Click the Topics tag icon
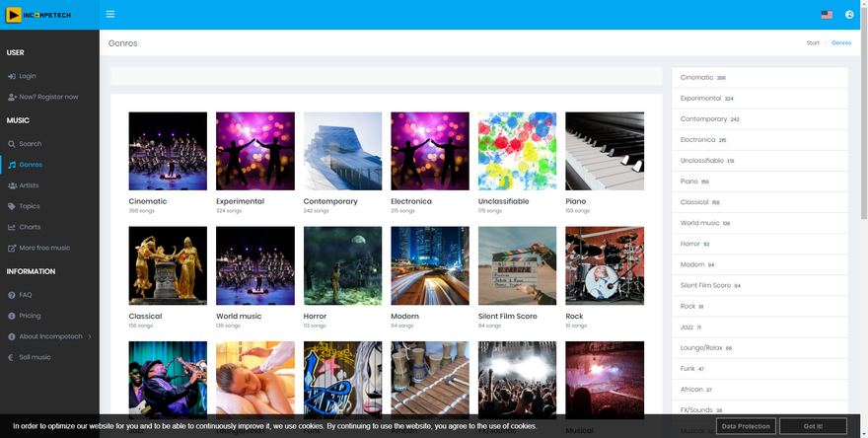This screenshot has height=438, width=868. pos(12,206)
